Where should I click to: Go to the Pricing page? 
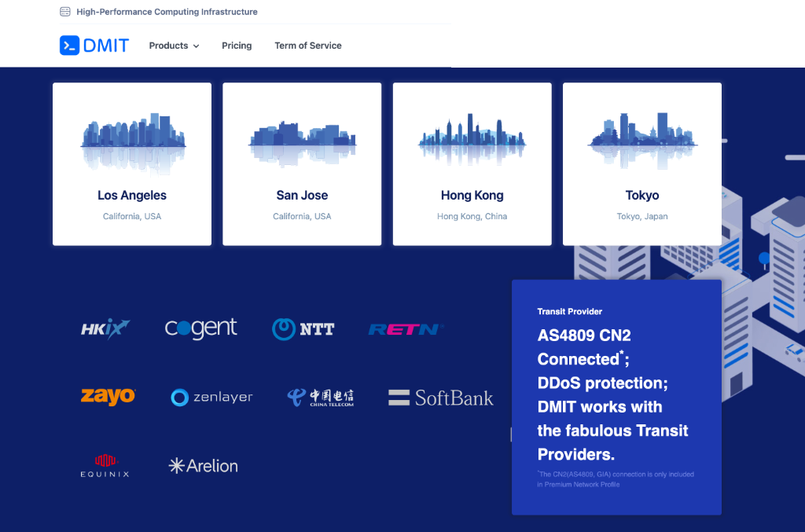(237, 46)
